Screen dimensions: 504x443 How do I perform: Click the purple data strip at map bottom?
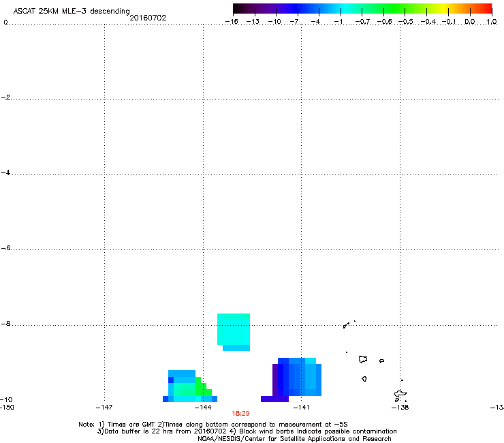(x=274, y=399)
